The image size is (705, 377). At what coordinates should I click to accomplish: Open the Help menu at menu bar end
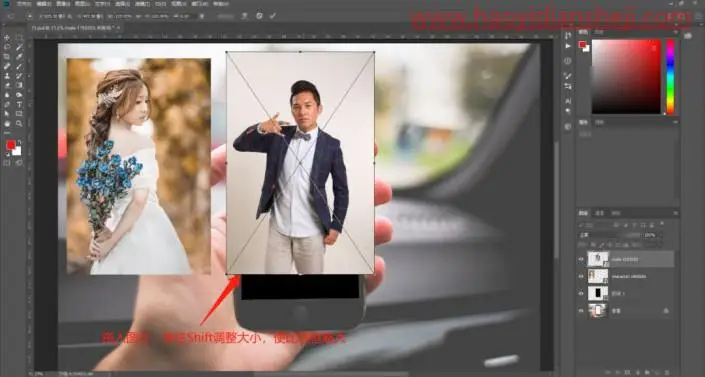click(x=220, y=4)
